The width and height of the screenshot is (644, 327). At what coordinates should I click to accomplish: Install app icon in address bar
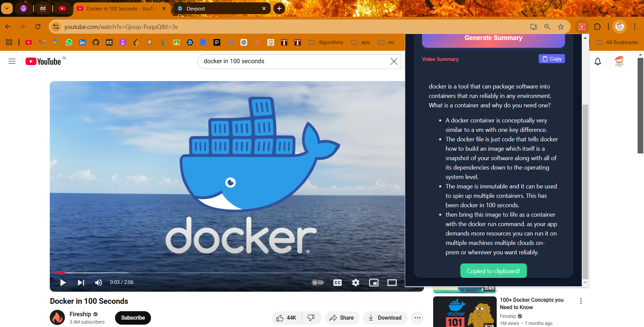[534, 27]
